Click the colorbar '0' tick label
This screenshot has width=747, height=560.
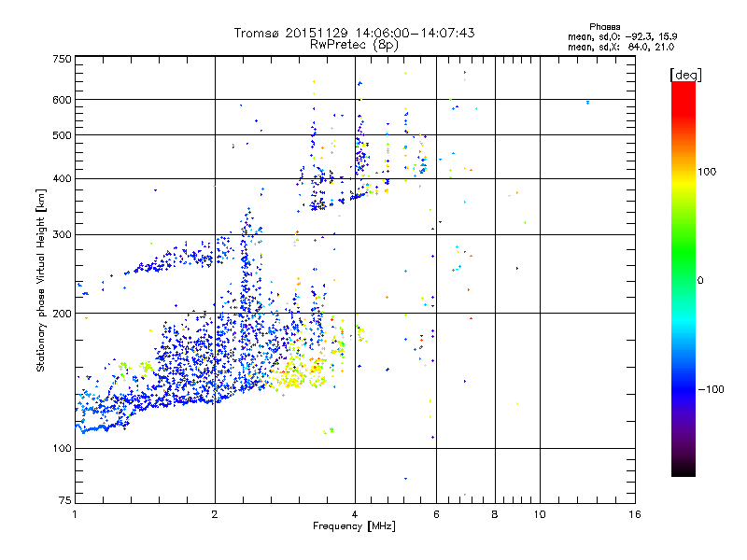tap(699, 280)
